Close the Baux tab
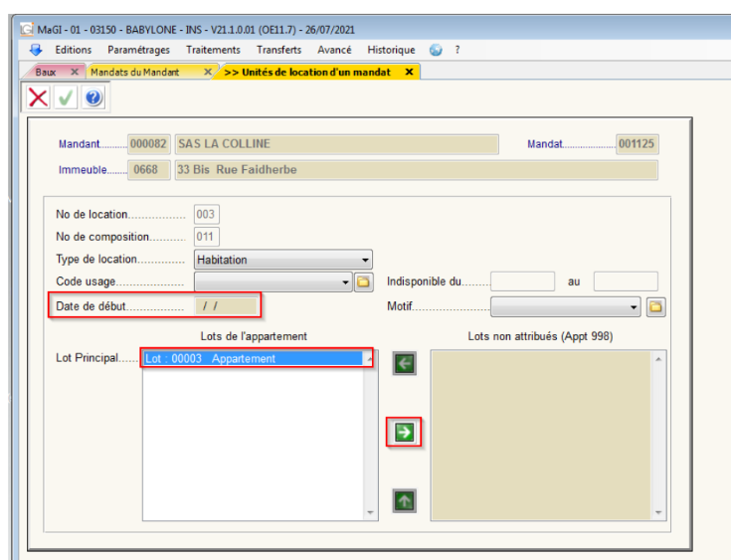The height and width of the screenshot is (560, 731). coord(75,73)
